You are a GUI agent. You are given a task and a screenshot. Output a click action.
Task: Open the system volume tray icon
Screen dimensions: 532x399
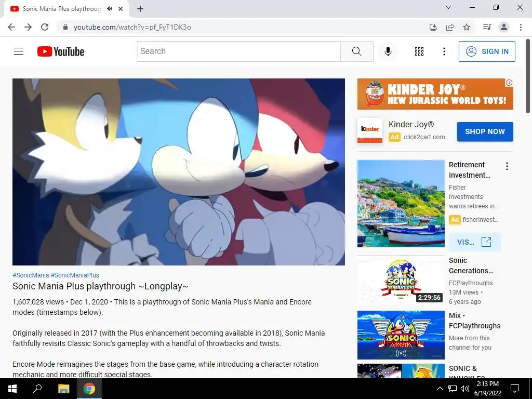pyautogui.click(x=464, y=389)
